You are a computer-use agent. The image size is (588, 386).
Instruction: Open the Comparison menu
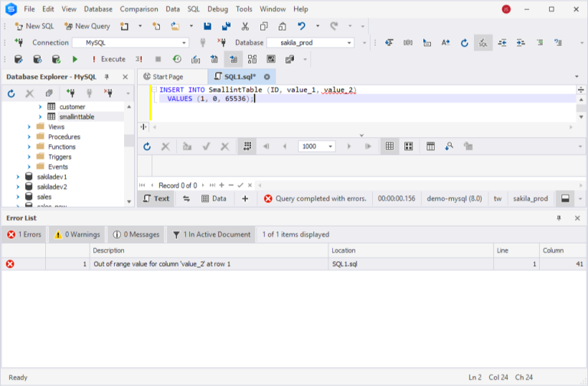[139, 9]
